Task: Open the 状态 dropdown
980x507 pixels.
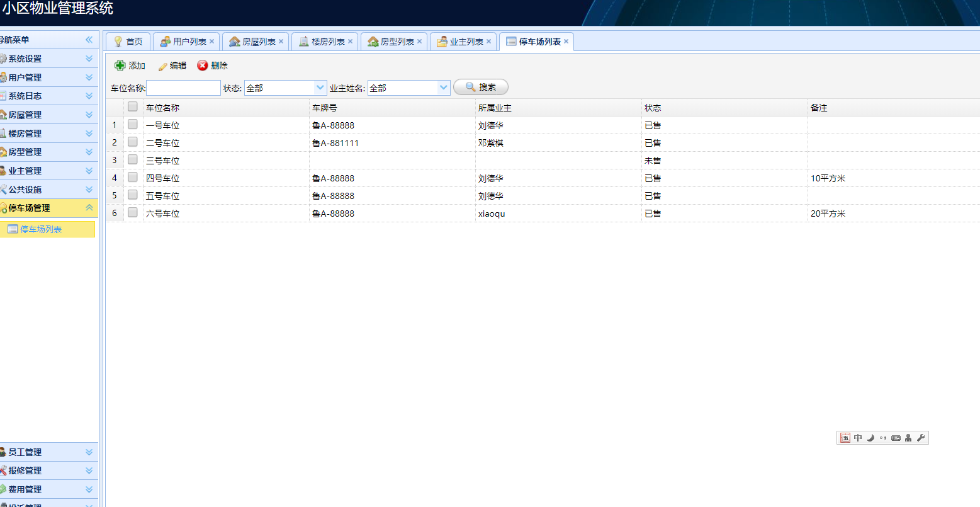Action: (320, 88)
